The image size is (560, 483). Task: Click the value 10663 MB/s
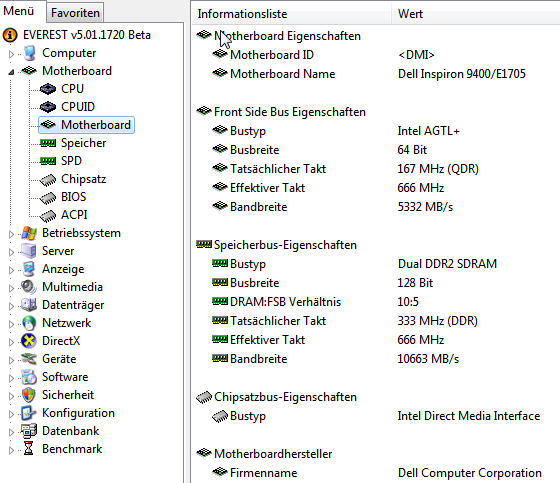(x=428, y=359)
